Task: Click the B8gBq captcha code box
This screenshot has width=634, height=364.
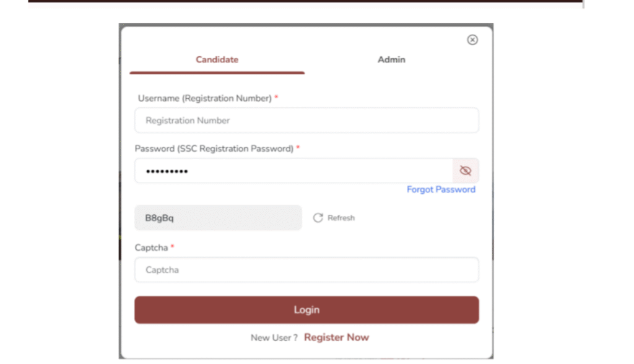Action: pos(218,218)
